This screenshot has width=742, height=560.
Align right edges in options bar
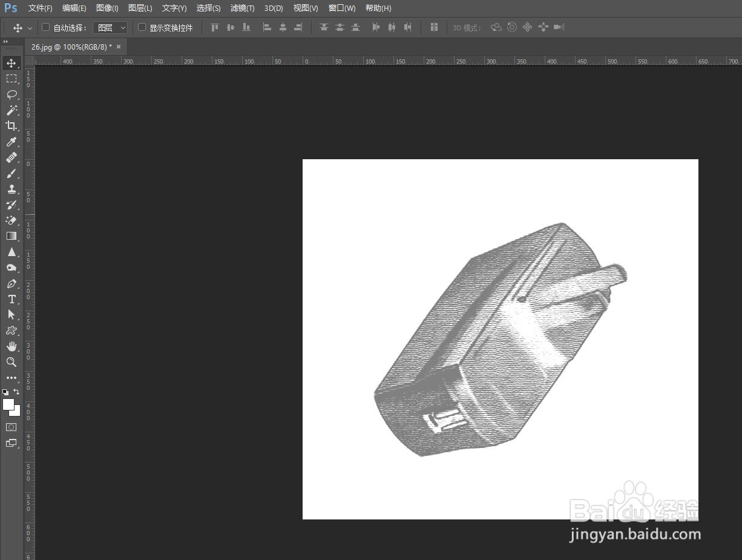pyautogui.click(x=298, y=27)
